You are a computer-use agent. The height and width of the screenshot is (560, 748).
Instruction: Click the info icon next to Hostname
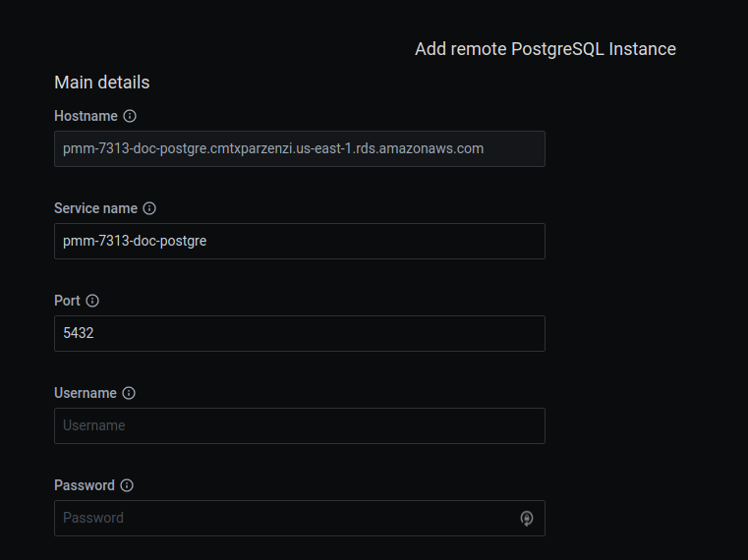pos(130,116)
